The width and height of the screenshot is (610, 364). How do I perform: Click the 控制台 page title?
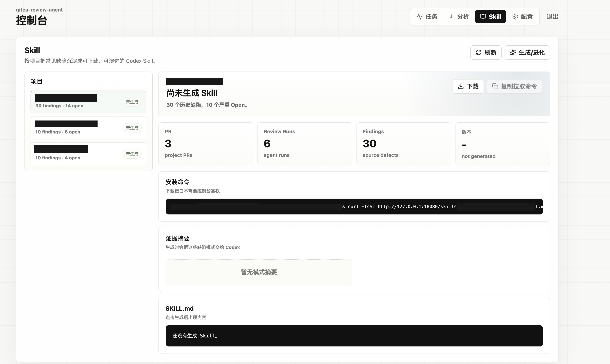pyautogui.click(x=31, y=20)
